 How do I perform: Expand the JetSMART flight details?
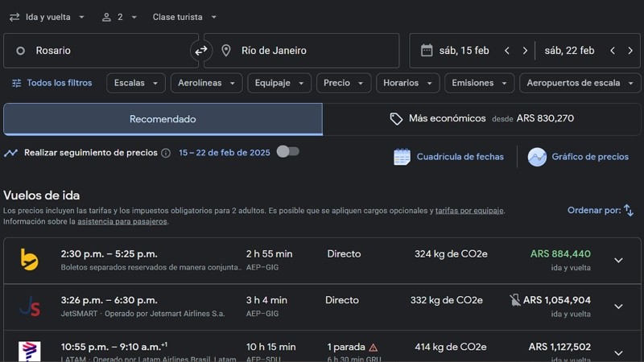pyautogui.click(x=618, y=306)
